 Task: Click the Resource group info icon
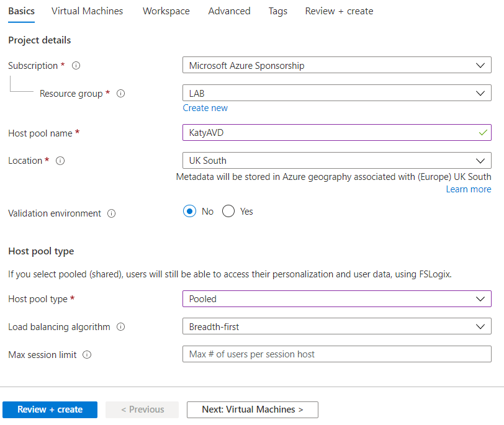point(120,93)
